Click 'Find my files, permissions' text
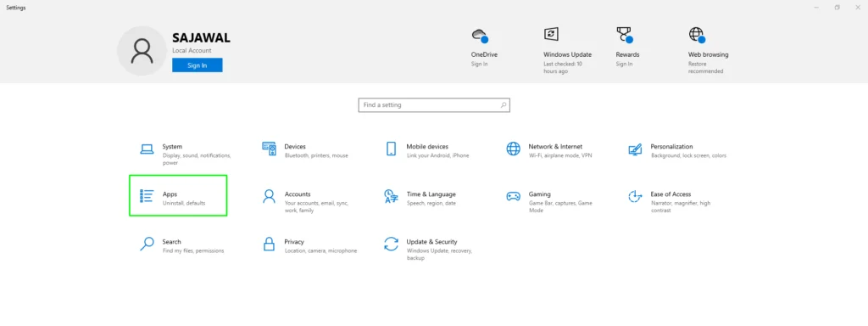 point(193,251)
